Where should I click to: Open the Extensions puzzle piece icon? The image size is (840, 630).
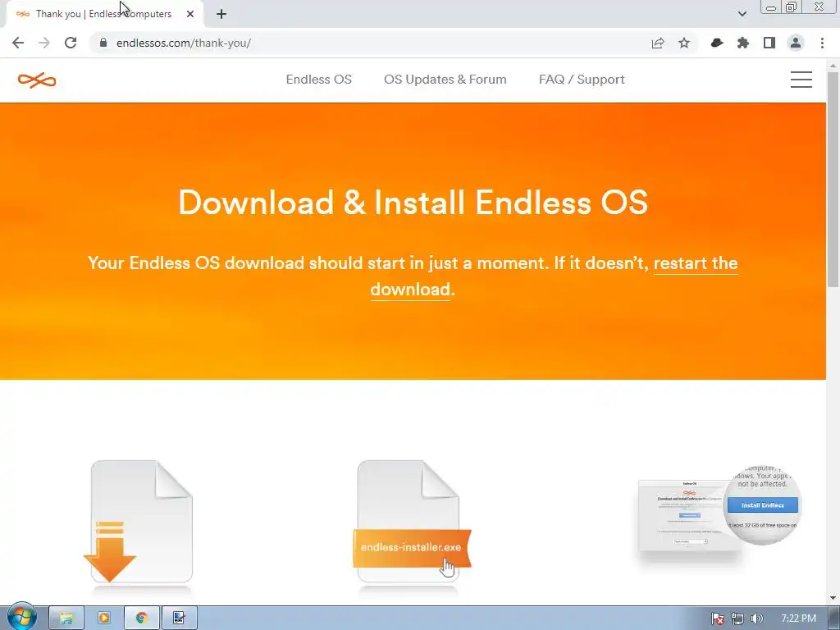pos(743,43)
